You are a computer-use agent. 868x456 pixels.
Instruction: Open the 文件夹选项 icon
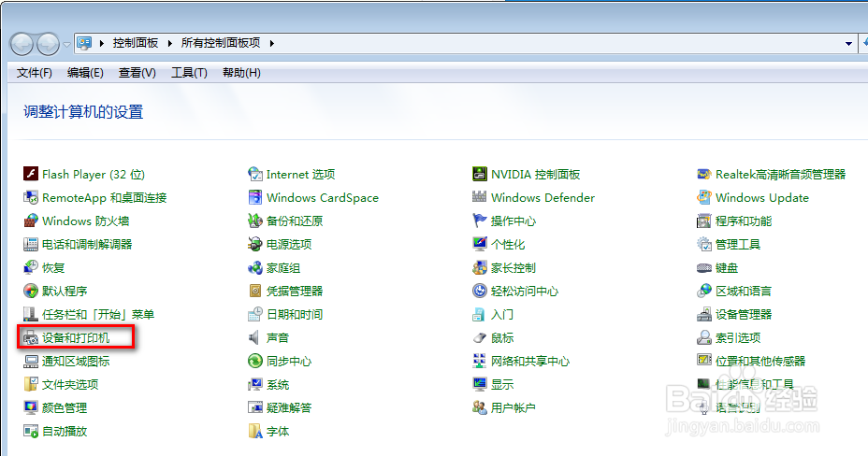coord(31,384)
